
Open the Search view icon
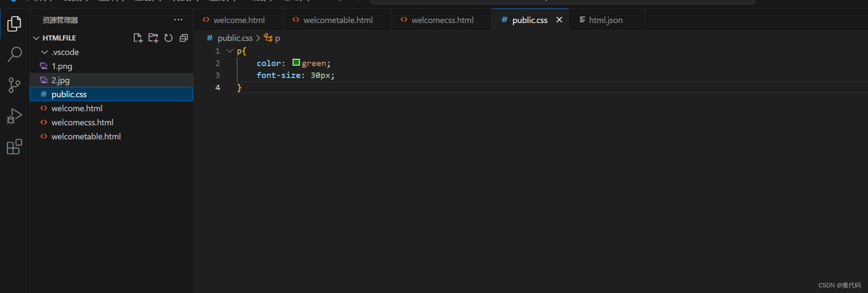click(x=14, y=55)
